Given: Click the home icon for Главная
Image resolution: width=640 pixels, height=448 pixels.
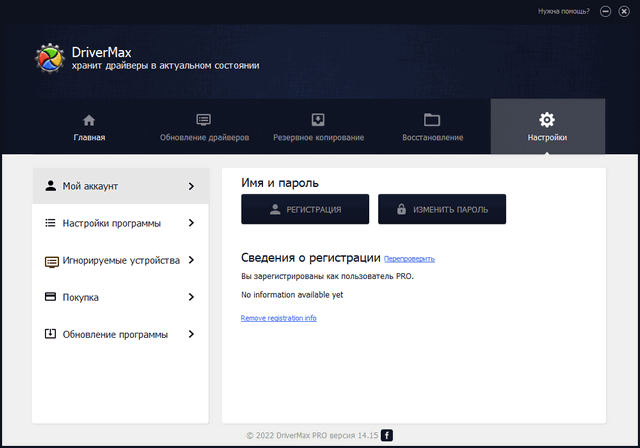Looking at the screenshot, I should click(x=89, y=119).
